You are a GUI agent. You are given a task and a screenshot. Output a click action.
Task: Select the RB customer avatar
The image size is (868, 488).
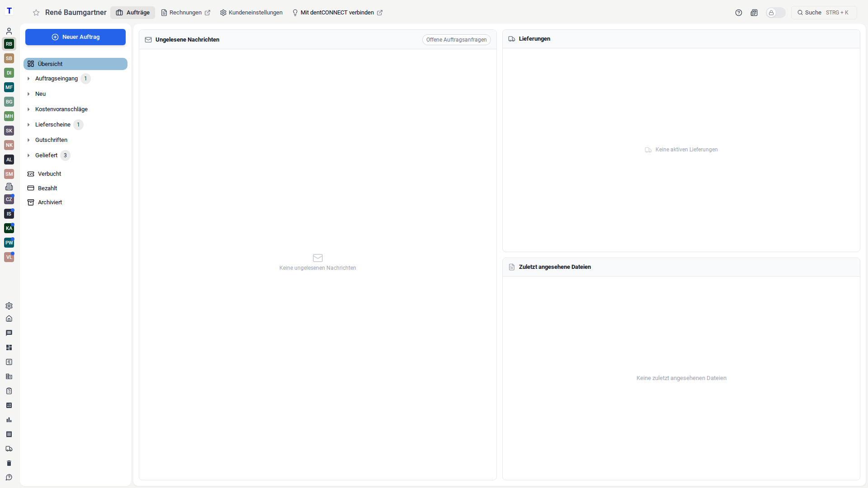9,44
